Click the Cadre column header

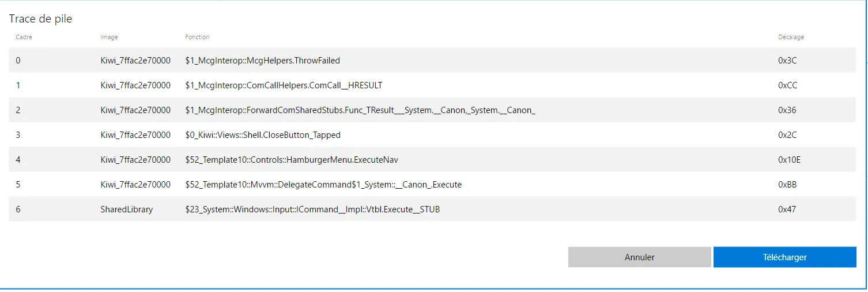(x=24, y=37)
